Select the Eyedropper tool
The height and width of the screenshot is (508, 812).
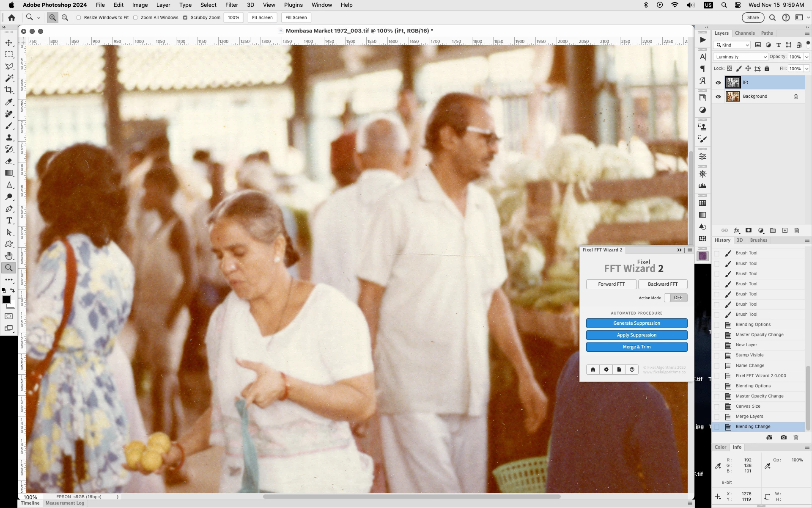click(9, 102)
